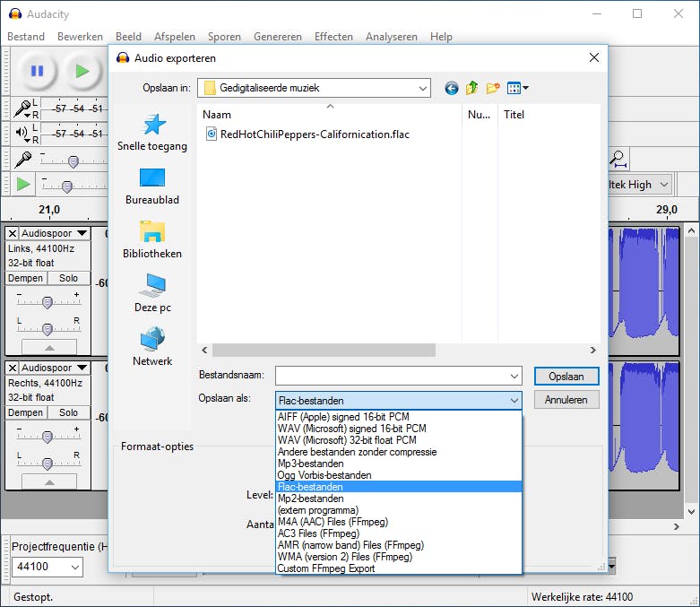
Task: Click the small green play-at-speed button
Action: pyautogui.click(x=22, y=184)
